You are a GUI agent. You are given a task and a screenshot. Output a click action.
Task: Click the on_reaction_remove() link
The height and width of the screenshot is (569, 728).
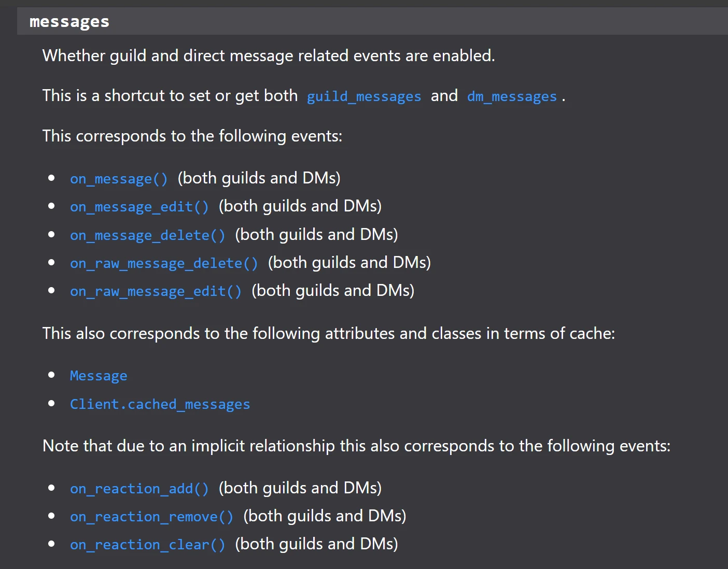click(151, 517)
